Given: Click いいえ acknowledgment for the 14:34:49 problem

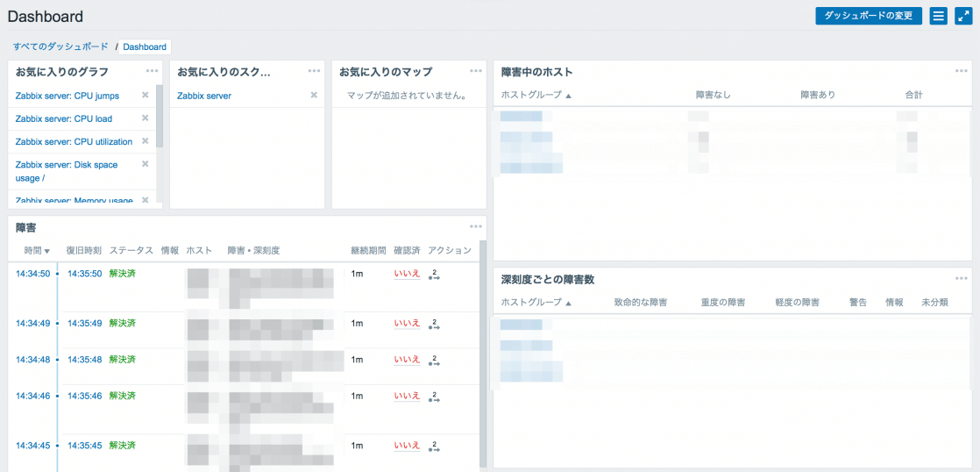Looking at the screenshot, I should pos(407,323).
